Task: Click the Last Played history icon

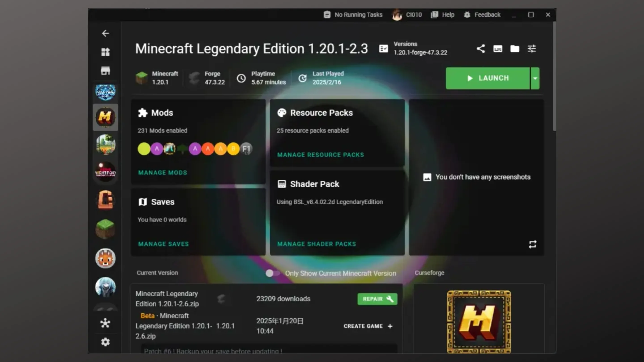Action: coord(303,78)
